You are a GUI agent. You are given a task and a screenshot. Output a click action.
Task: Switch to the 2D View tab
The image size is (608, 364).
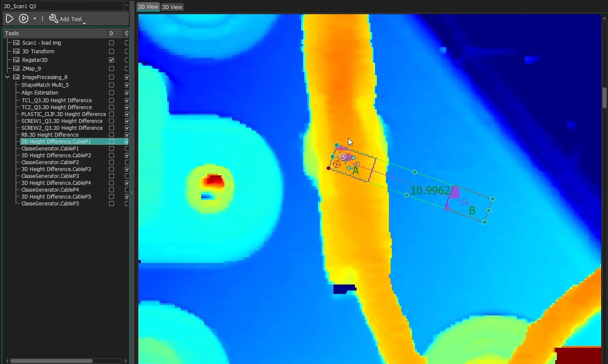(x=148, y=7)
